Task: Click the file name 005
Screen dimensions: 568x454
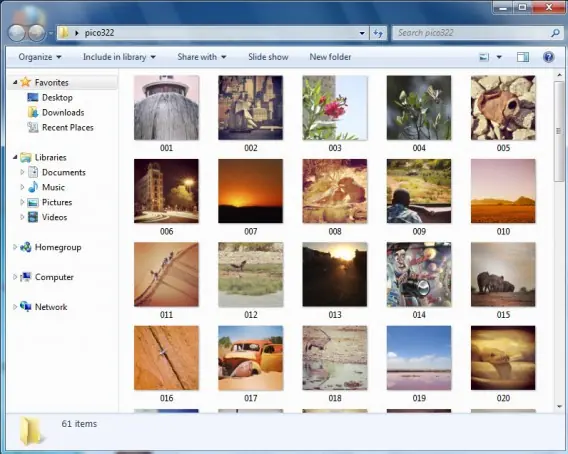Action: point(503,148)
